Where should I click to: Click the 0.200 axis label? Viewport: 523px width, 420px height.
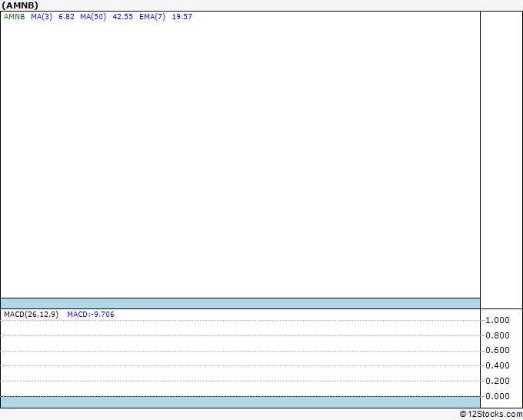[498, 381]
